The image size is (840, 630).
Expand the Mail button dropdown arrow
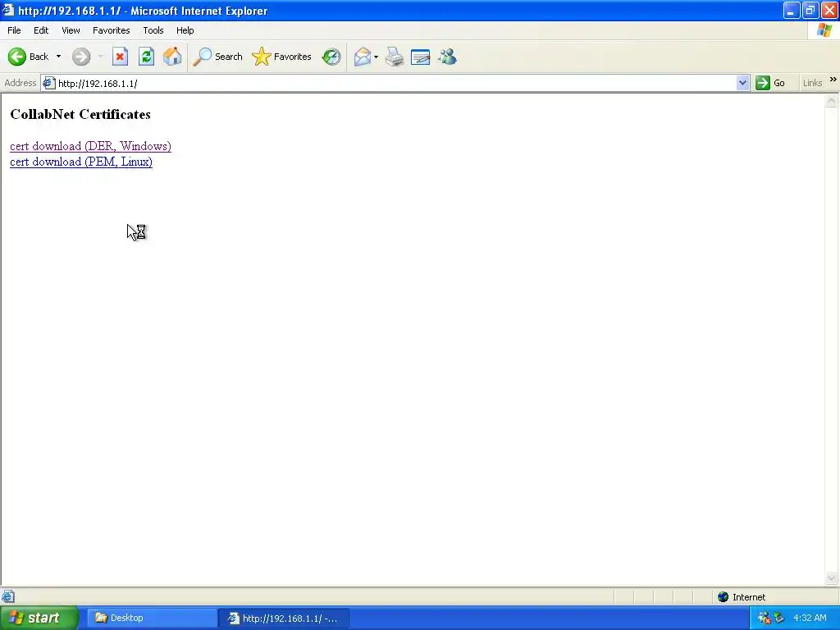tap(376, 57)
